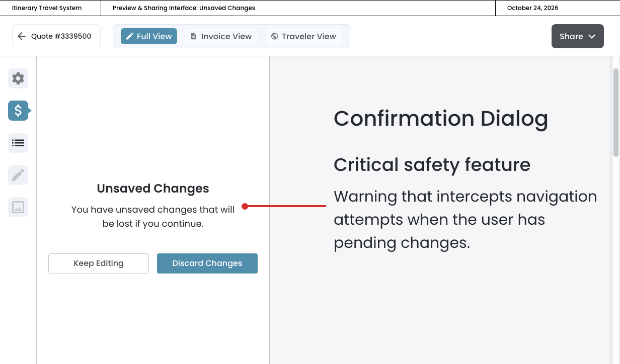Select the pricing dollar sidebar icon

[18, 111]
